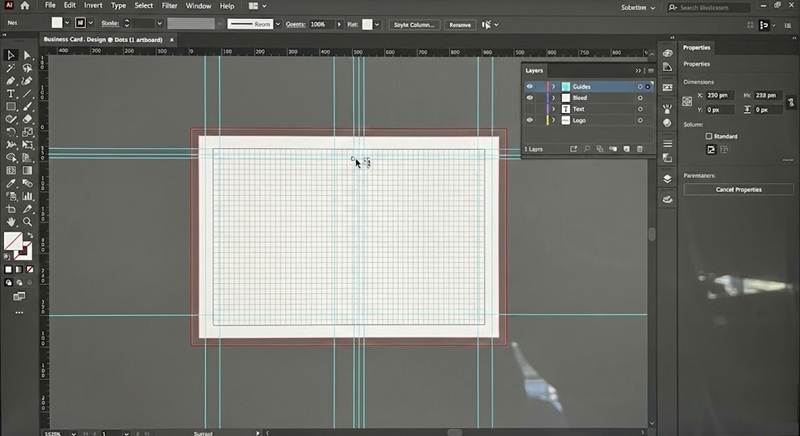Click the Rename button in control bar
The height and width of the screenshot is (436, 800).
(459, 24)
